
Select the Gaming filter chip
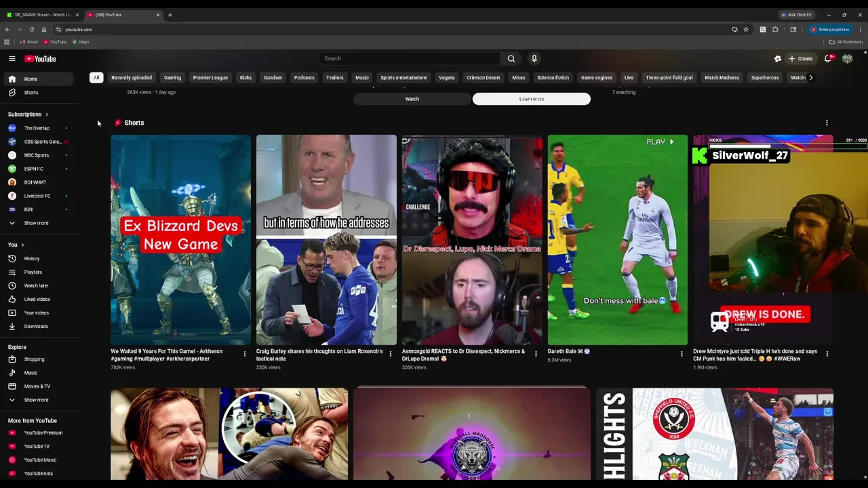172,77
